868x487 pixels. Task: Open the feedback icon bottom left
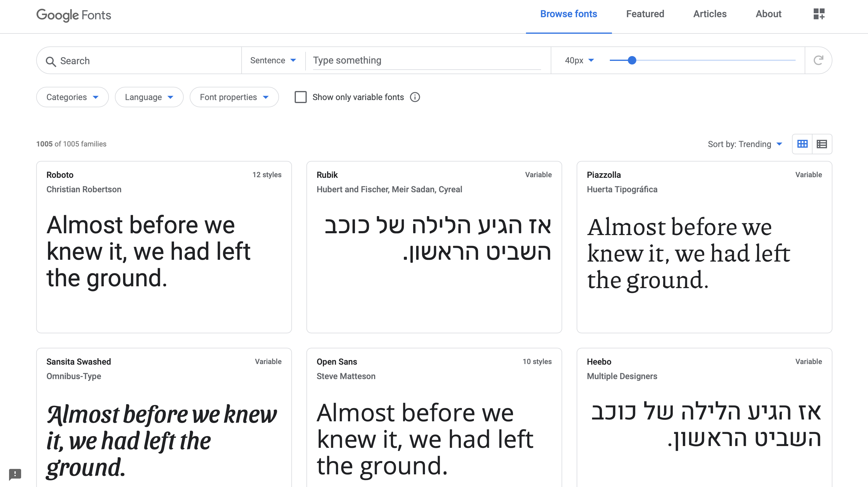pyautogui.click(x=14, y=475)
